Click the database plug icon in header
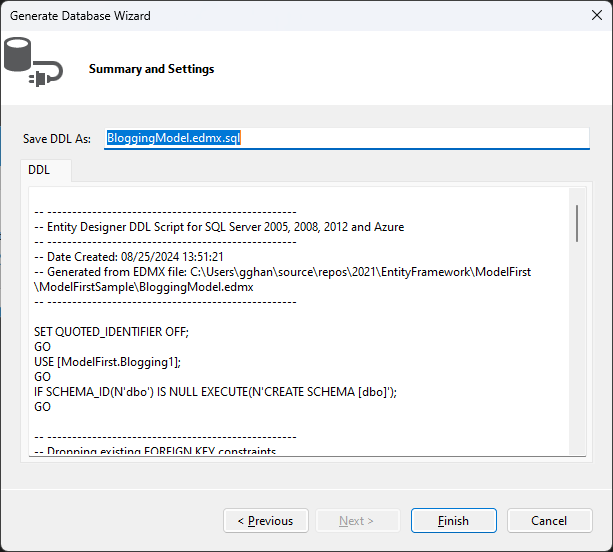The image size is (613, 552). click(x=32, y=62)
